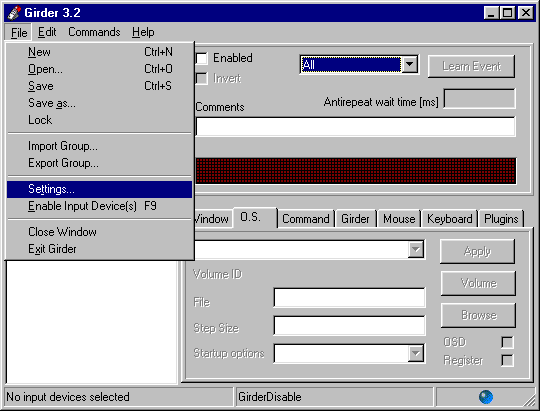Choose New from the File menu
This screenshot has width=540, height=411.
100,52
